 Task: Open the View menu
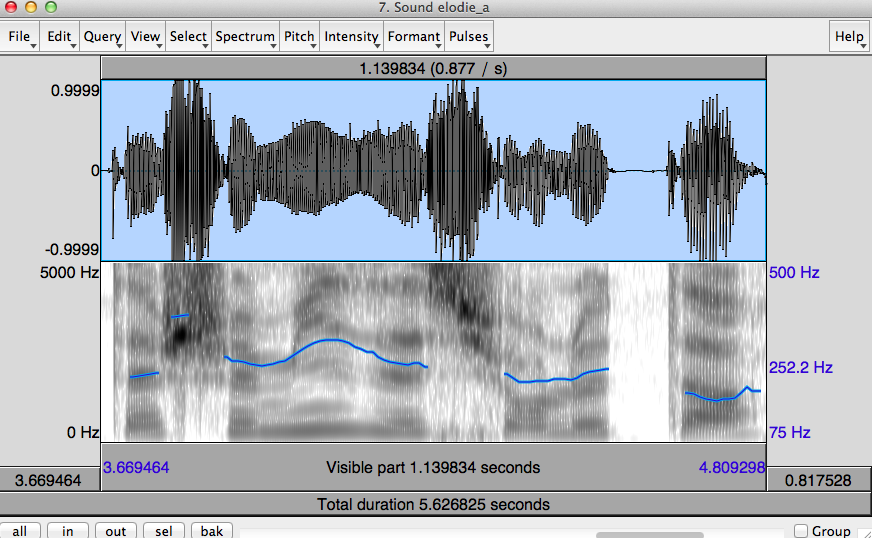click(145, 37)
